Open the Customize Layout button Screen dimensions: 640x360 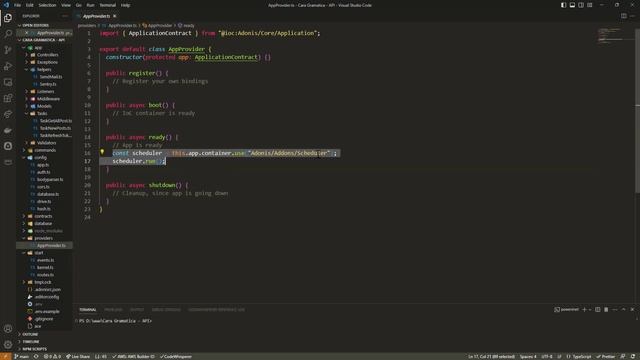coord(590,5)
